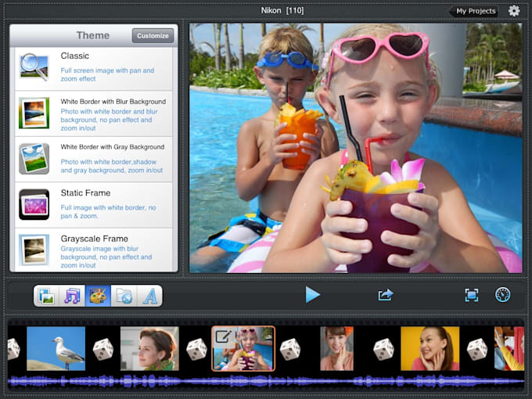This screenshot has width=532, height=399.
Task: Toggle fullscreen preview icon
Action: pyautogui.click(x=472, y=295)
